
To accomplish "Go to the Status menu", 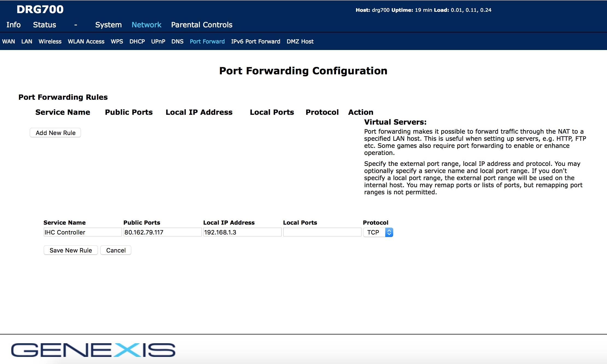I will [45, 25].
